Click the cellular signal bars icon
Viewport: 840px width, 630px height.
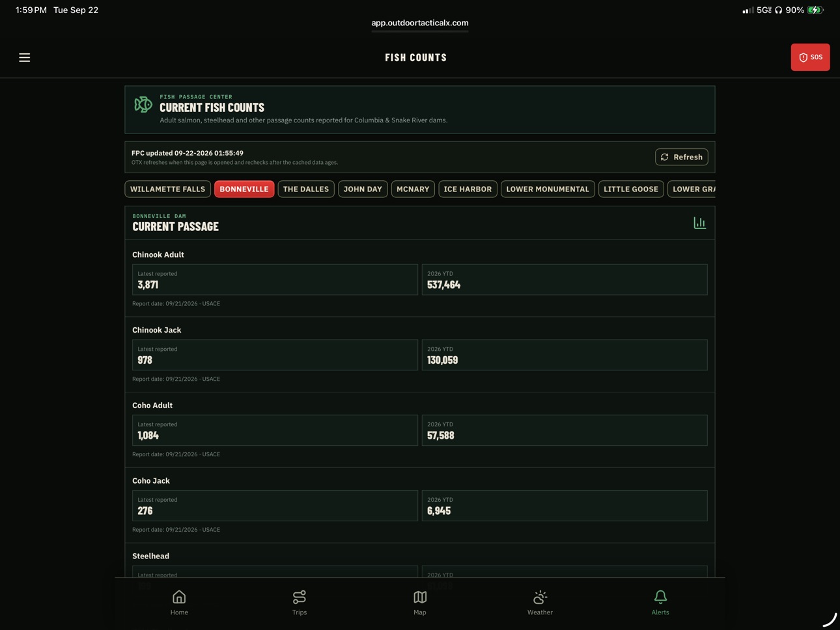pyautogui.click(x=748, y=10)
